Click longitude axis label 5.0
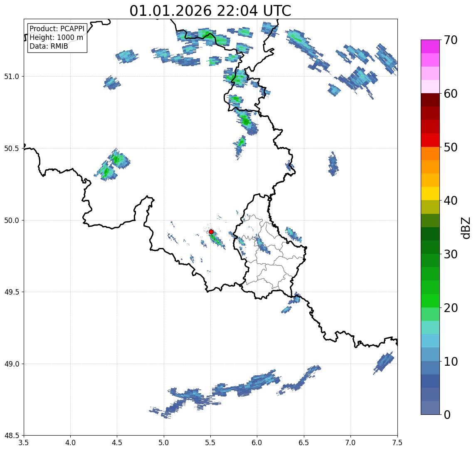This screenshot has width=476, height=451. [x=164, y=443]
